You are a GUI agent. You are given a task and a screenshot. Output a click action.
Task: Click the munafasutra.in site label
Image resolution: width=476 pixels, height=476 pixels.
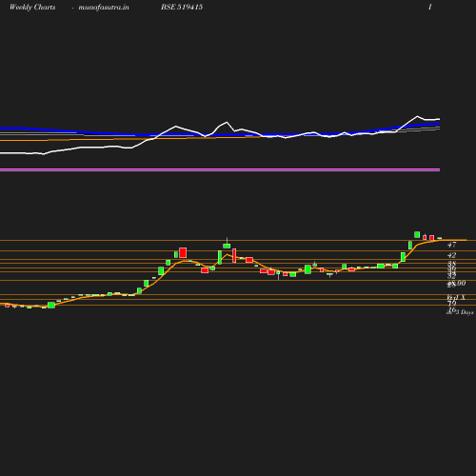pyautogui.click(x=104, y=8)
